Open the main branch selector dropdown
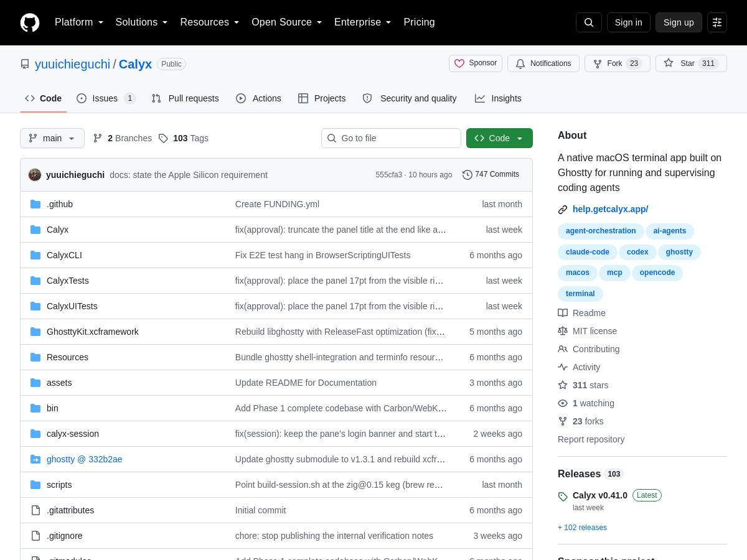 coord(52,138)
